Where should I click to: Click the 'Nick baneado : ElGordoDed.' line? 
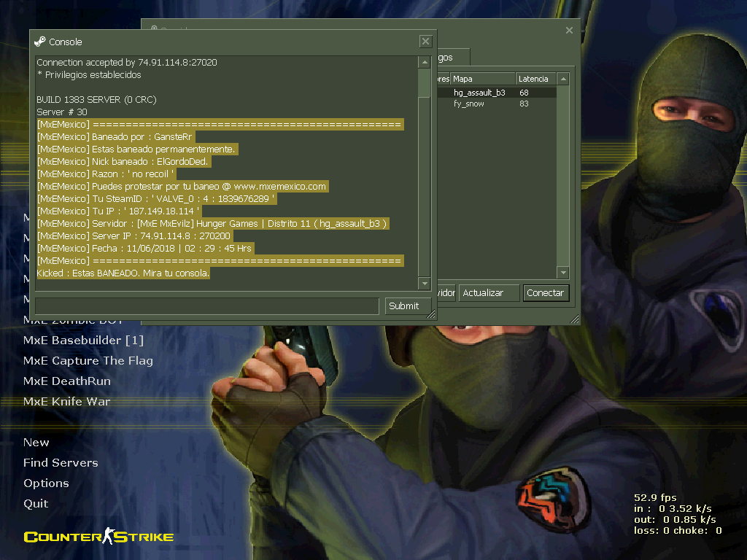point(123,161)
